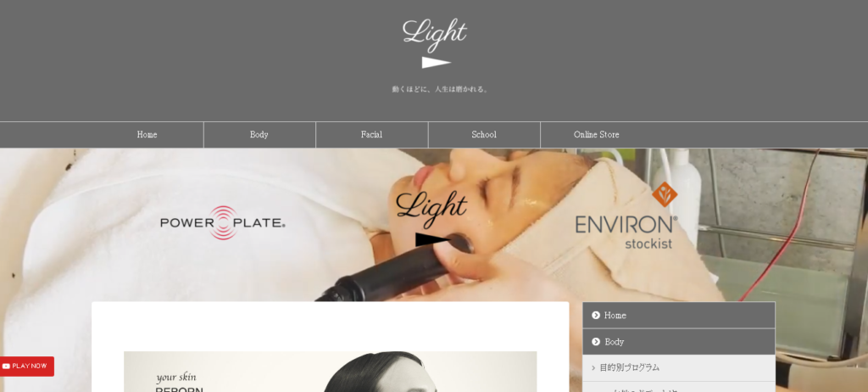
Task: Open the 目的別プログラム sidebar item
Action: coord(679,367)
